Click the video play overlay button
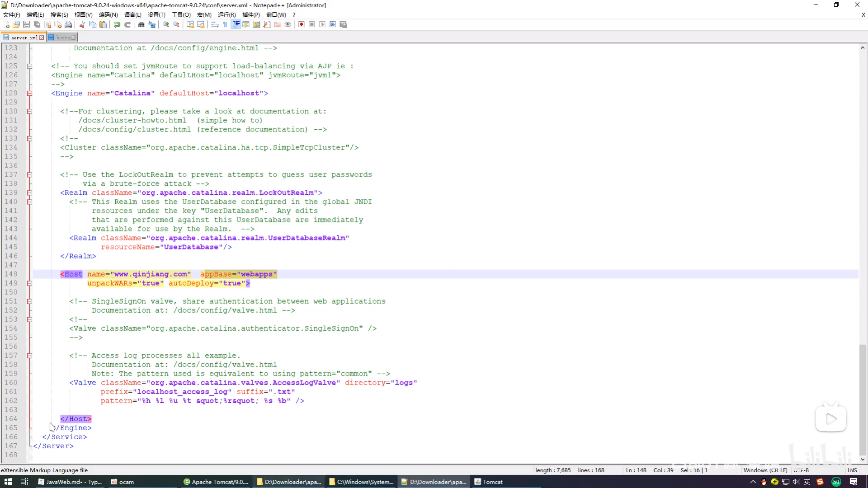 click(830, 419)
